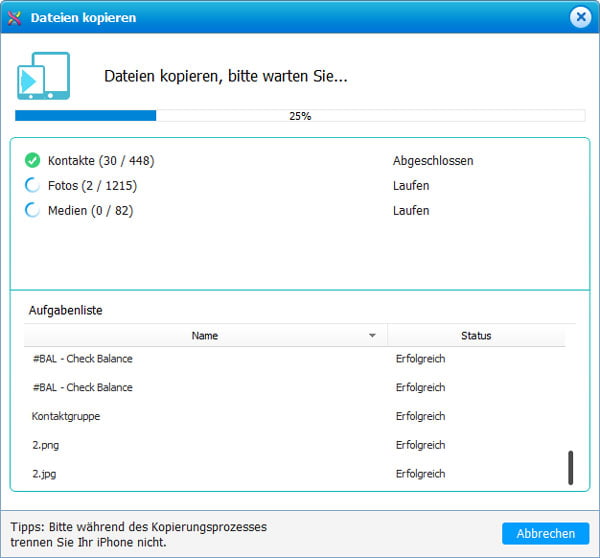Close the Dateien kopieren dialog
The width and height of the screenshot is (600, 558).
click(580, 17)
